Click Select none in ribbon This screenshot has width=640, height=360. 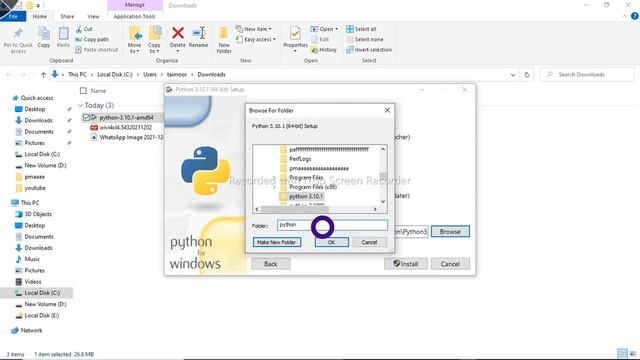(x=365, y=40)
